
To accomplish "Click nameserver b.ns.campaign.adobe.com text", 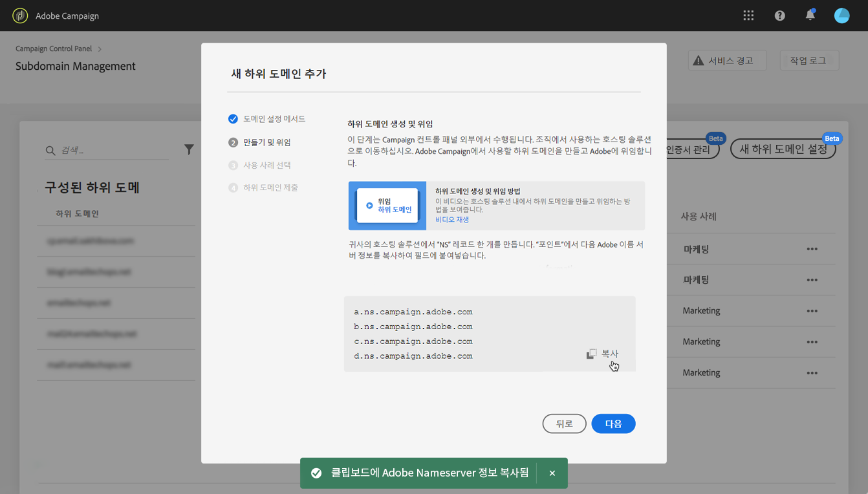I will [413, 327].
